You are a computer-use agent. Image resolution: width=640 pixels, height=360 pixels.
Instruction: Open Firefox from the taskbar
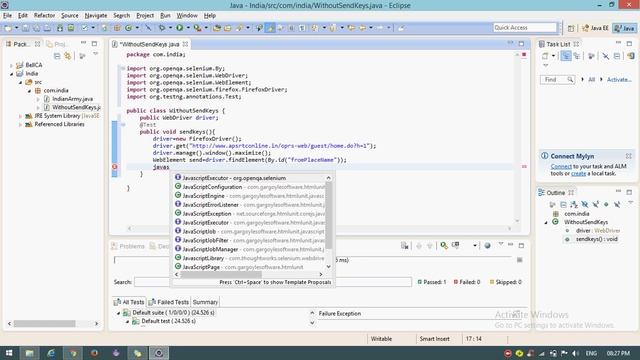click(94, 353)
